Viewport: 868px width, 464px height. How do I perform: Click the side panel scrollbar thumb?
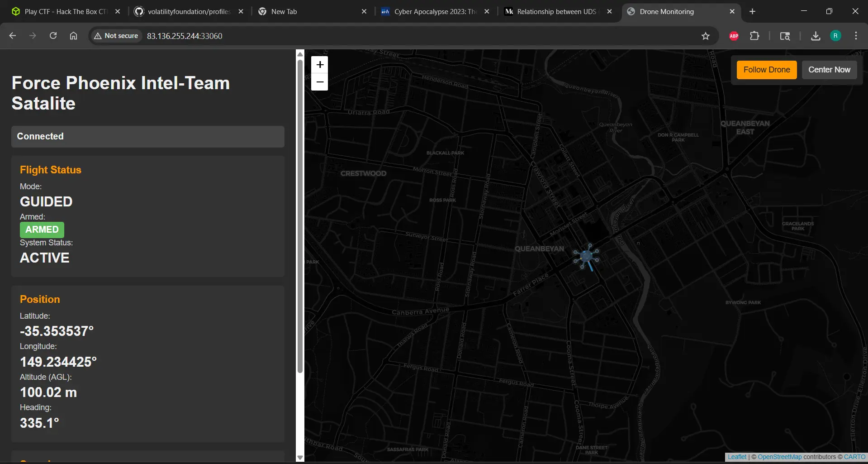pyautogui.click(x=300, y=216)
